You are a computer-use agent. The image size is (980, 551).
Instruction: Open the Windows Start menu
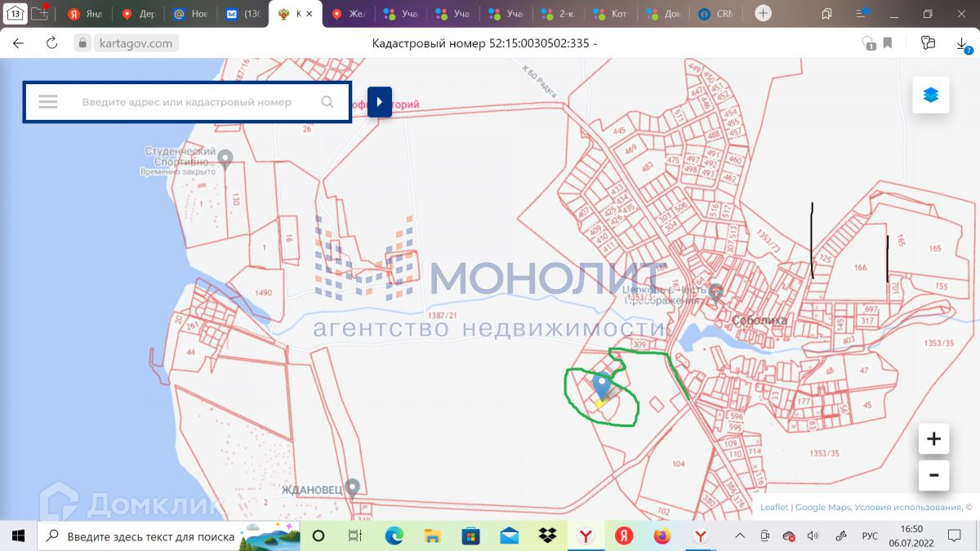click(x=19, y=536)
